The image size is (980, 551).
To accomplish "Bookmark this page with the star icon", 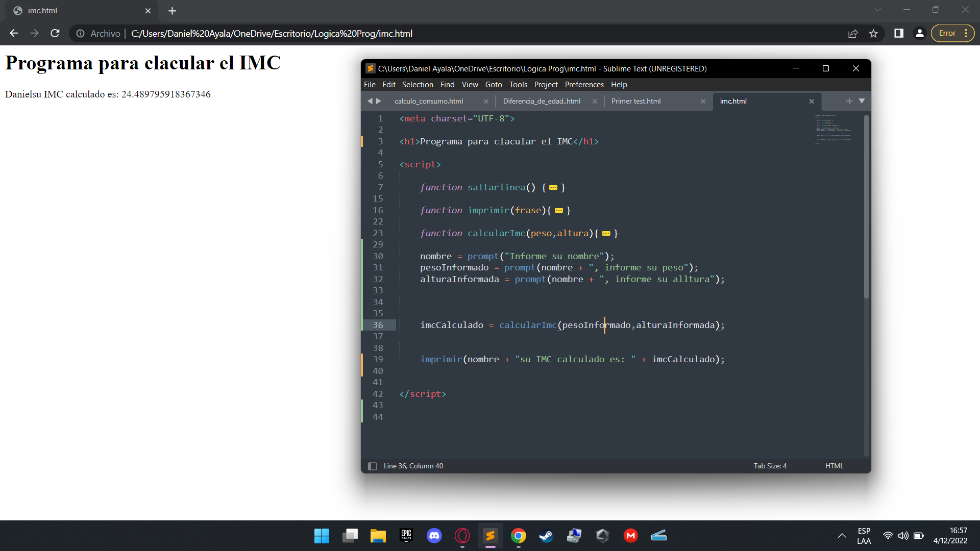I will [873, 34].
